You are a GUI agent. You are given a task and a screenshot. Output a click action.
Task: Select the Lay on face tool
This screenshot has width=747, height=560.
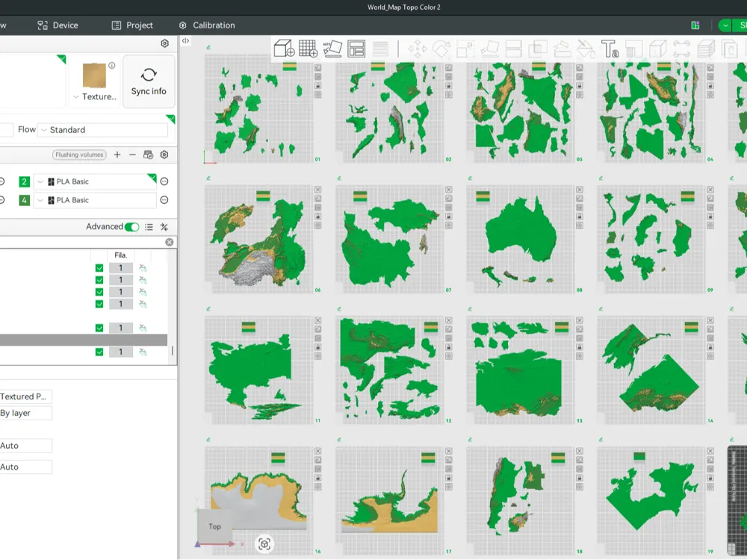pos(490,49)
